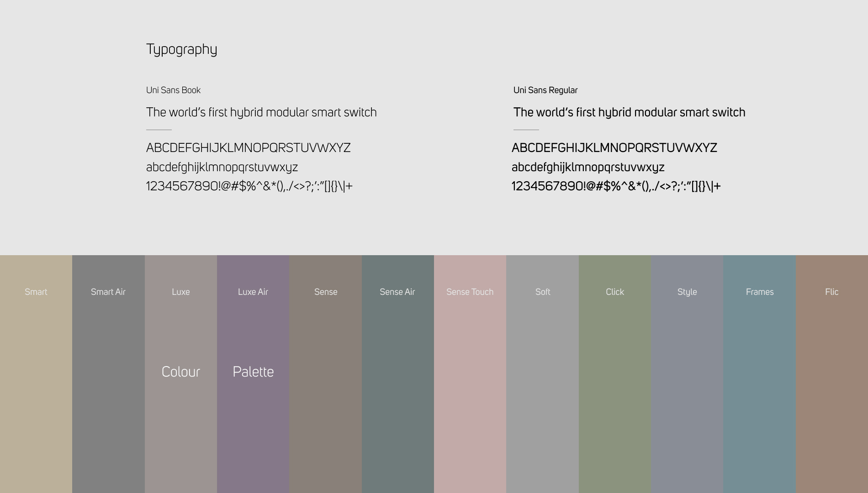
Task: Click the tagline sample under Uni Sans Regular
Action: (629, 112)
